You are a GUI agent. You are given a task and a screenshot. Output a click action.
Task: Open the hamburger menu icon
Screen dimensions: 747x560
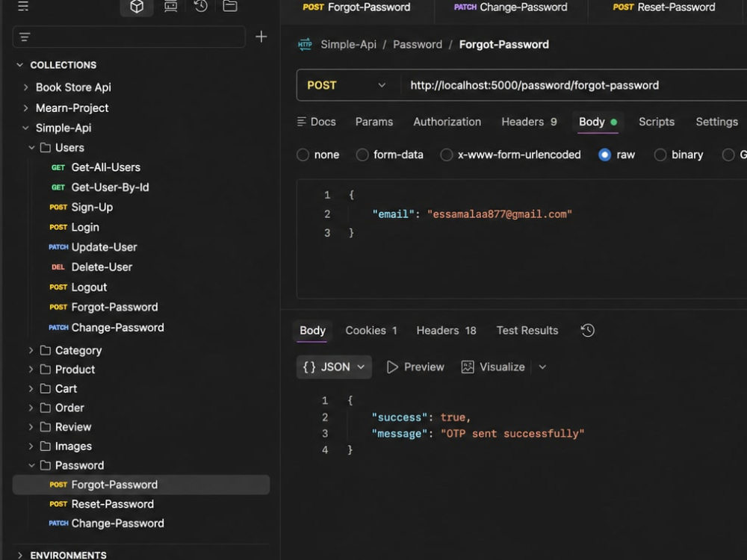[23, 6]
